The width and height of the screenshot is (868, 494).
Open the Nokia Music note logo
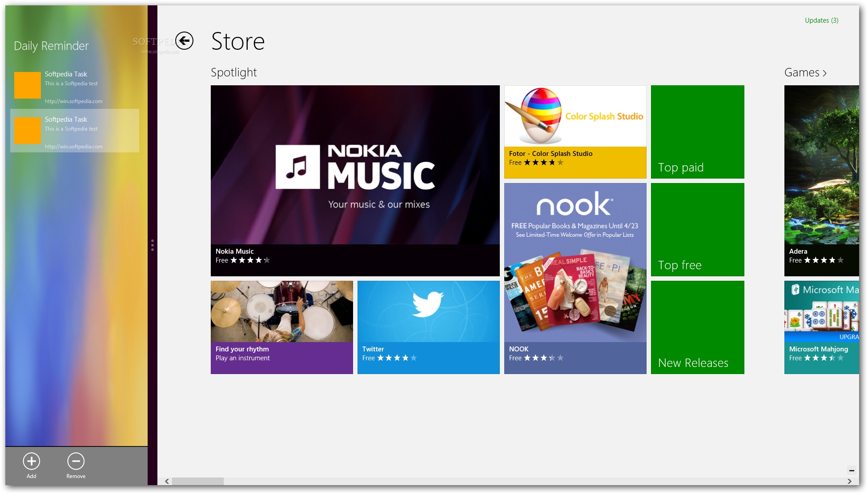(297, 167)
